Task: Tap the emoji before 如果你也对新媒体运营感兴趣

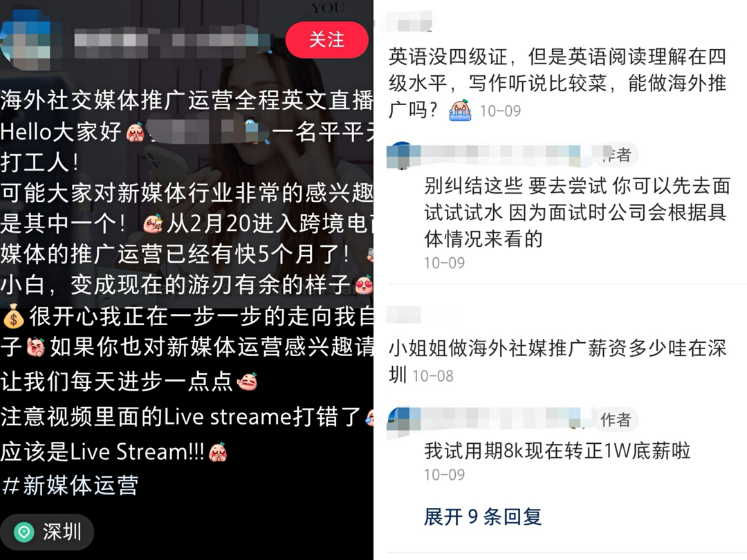Action: tap(35, 347)
